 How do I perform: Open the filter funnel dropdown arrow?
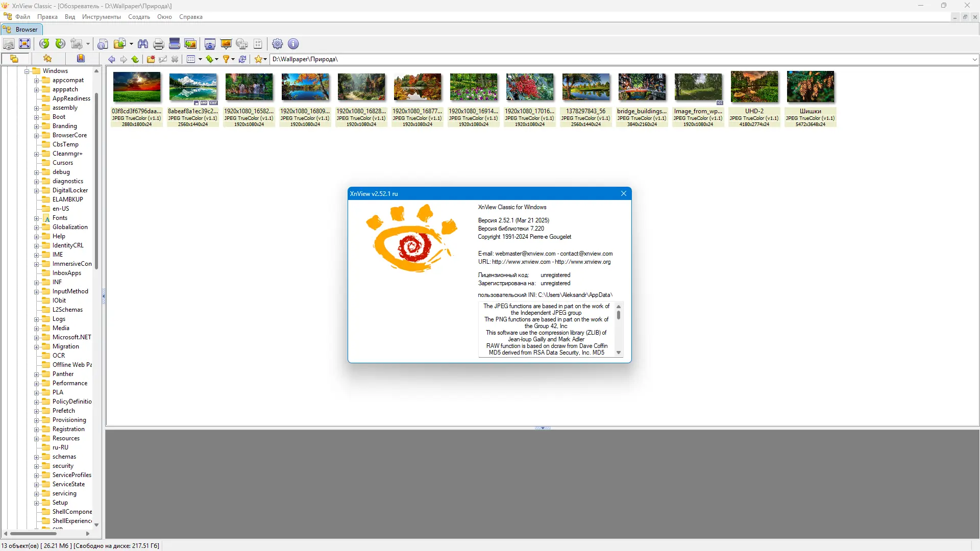click(233, 59)
